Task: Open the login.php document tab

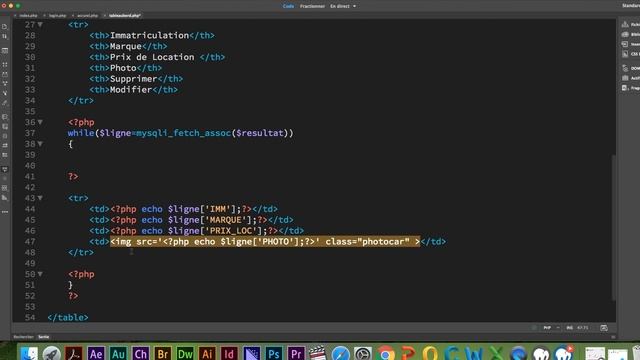Action: (x=57, y=16)
